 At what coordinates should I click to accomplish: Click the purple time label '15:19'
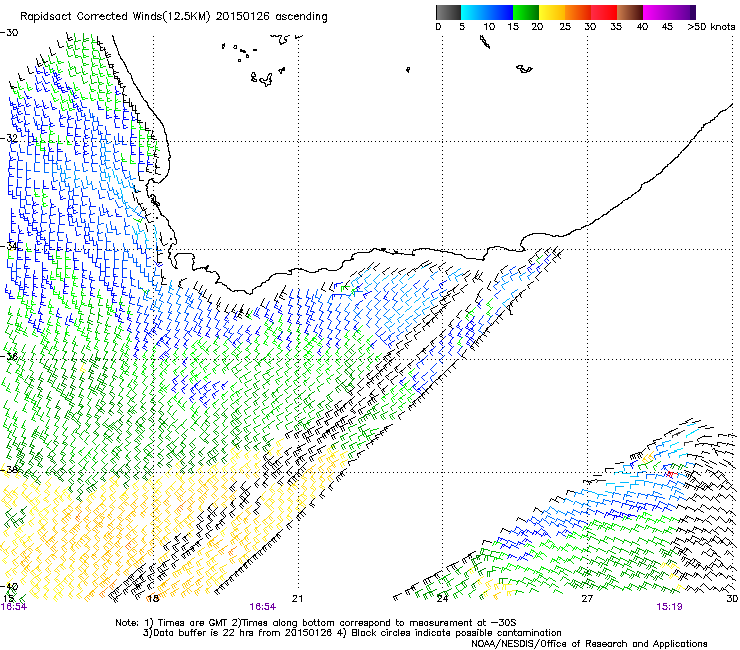(669, 607)
